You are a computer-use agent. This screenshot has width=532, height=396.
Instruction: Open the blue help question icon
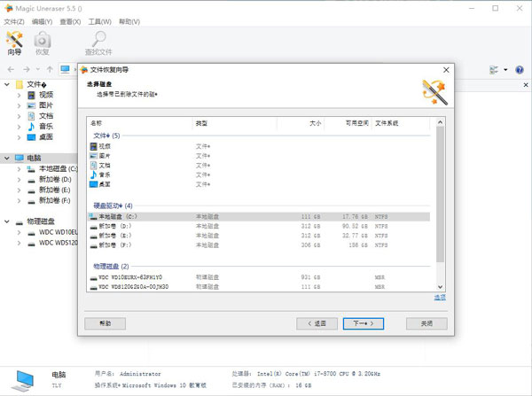click(519, 70)
